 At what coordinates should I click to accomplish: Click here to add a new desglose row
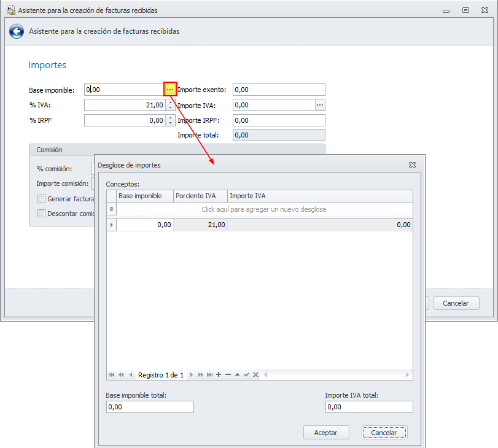(264, 209)
